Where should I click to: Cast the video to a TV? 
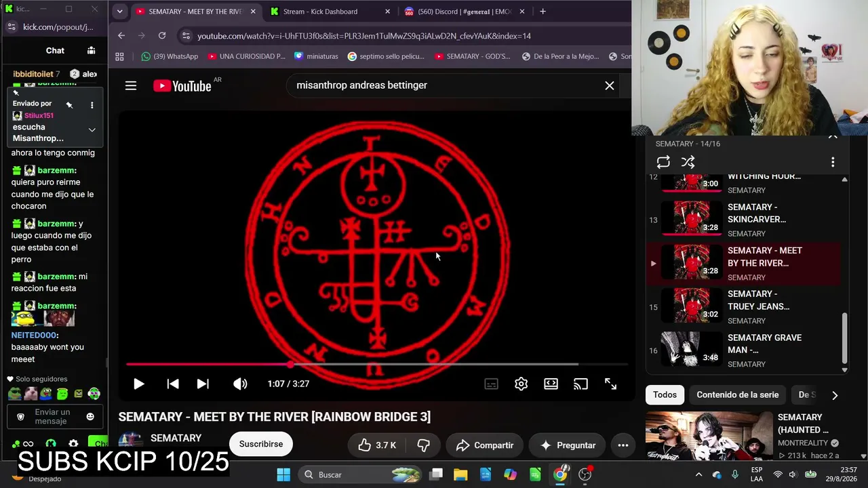tap(580, 384)
